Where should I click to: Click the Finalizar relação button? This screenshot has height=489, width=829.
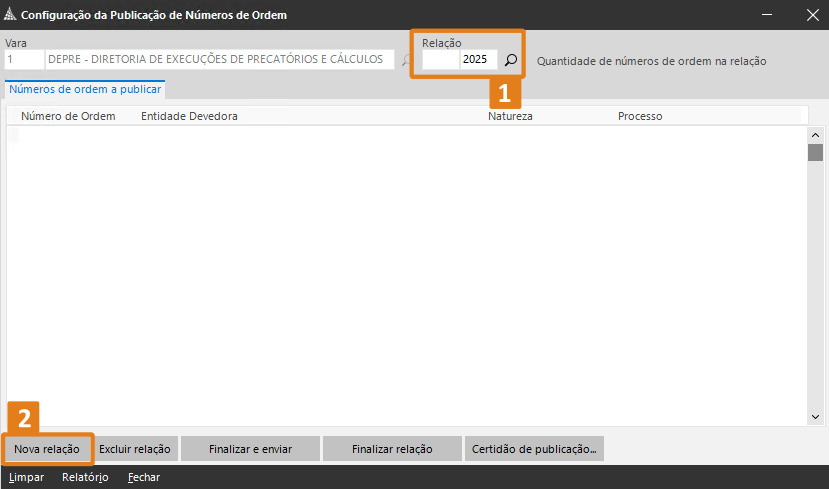(x=392, y=449)
